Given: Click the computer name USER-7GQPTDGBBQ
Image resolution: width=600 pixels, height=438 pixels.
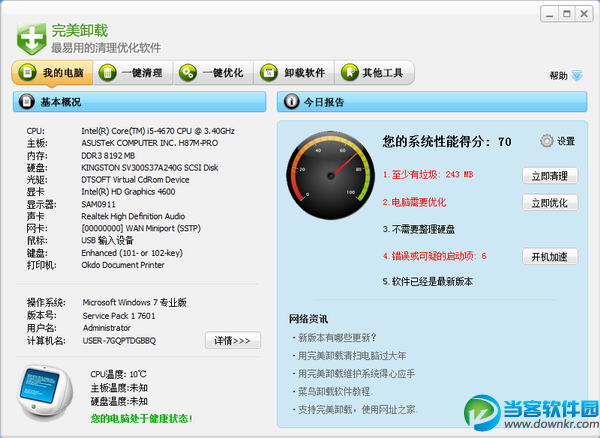Looking at the screenshot, I should click(119, 340).
